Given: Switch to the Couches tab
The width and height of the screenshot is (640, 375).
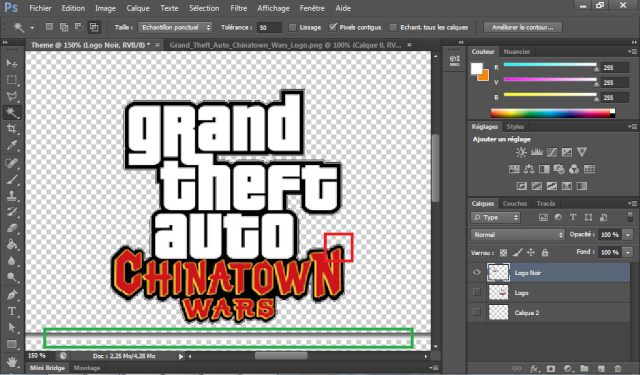Looking at the screenshot, I should point(515,203).
